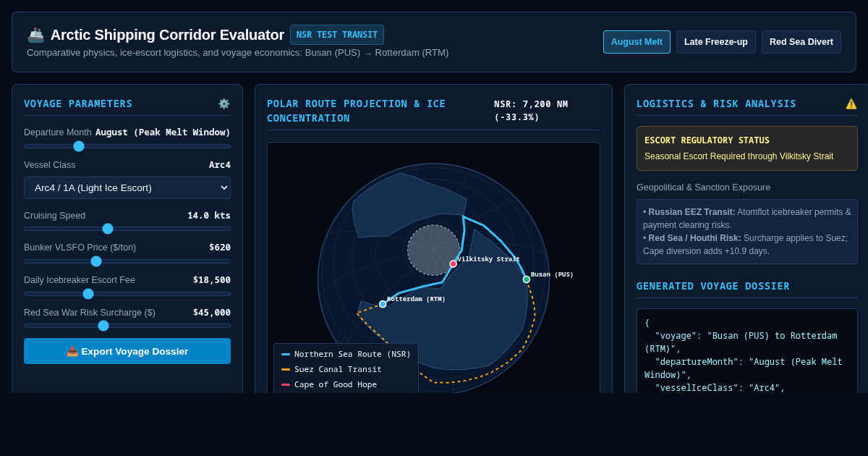Click August (Peak Melt Window) month label
This screenshot has height=456, width=868.
pyautogui.click(x=163, y=132)
